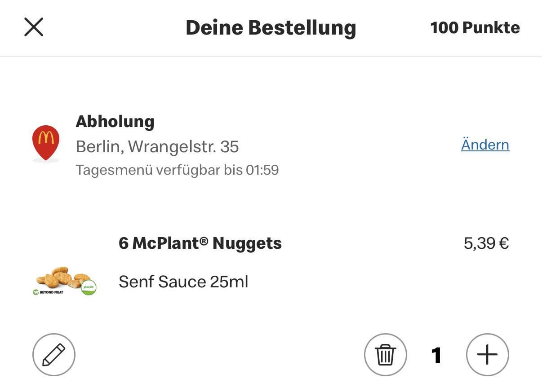Image resolution: width=542 pixels, height=392 pixels.
Task: Edit the nuggets item with pencil icon
Action: pos(54,355)
